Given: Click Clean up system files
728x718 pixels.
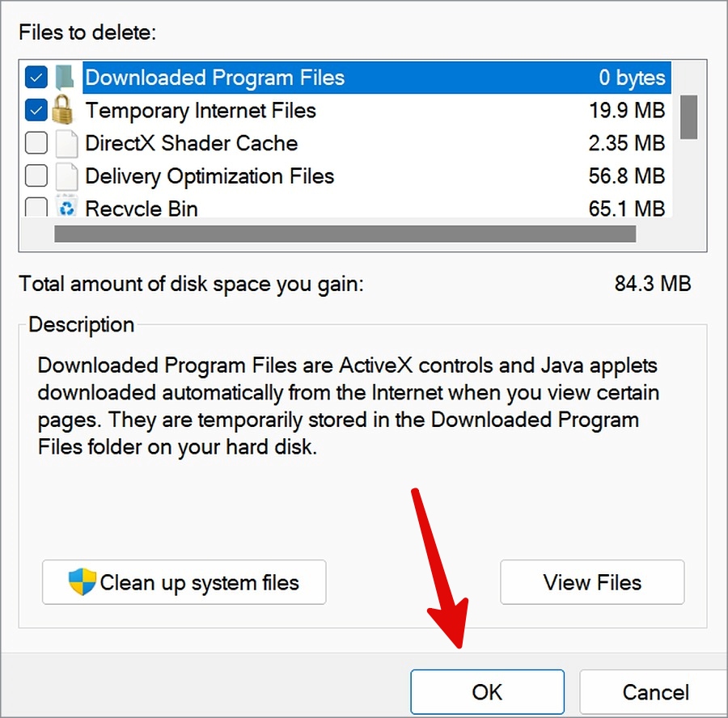Looking at the screenshot, I should click(184, 582).
